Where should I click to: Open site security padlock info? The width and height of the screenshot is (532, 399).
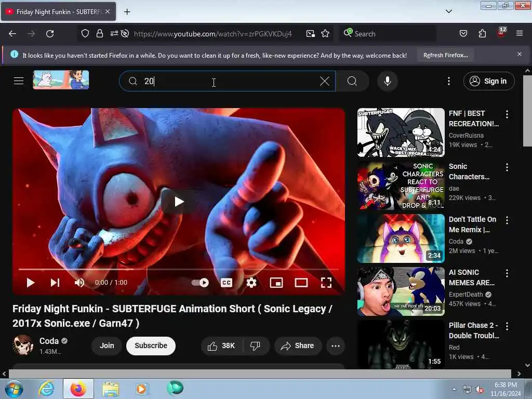(x=100, y=33)
